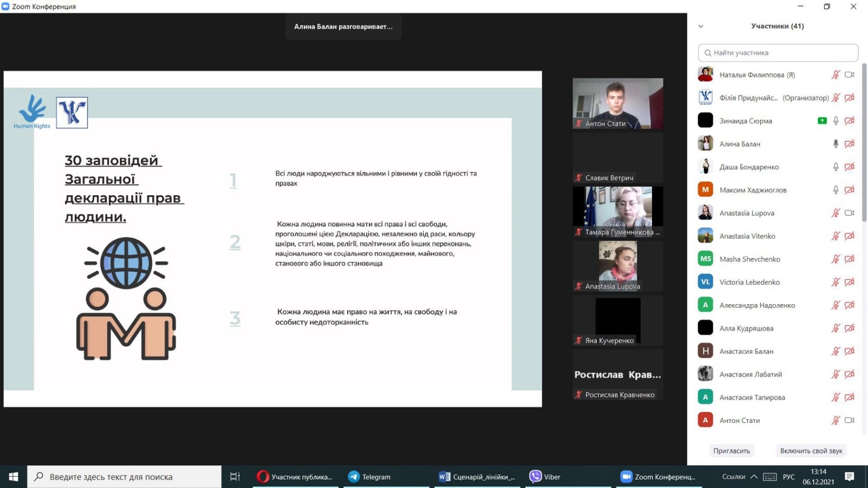
Task: Select Тамара Гуменникова's video tile
Action: coord(618,211)
